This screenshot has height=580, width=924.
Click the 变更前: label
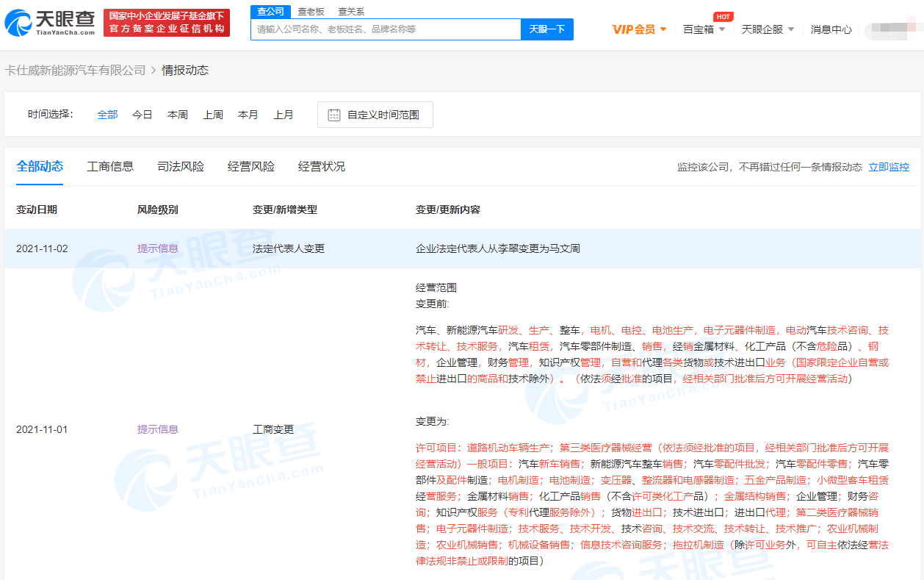pos(433,304)
